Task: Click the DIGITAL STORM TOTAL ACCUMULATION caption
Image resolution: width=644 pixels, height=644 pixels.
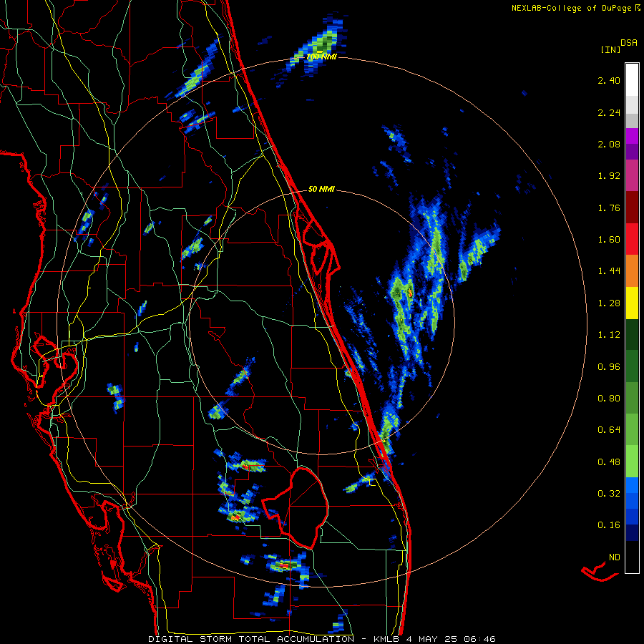Action: [x=251, y=639]
